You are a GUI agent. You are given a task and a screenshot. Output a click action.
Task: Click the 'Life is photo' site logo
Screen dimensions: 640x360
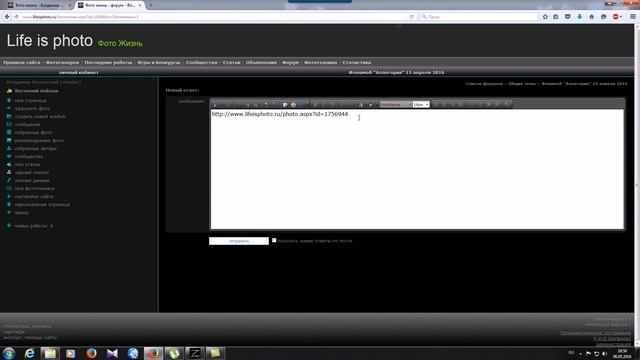[x=50, y=41]
